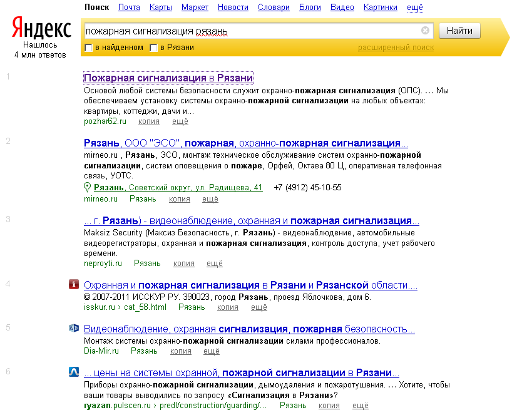Click the копия link for neproyti.ru
Viewport: 512px width, 420px height.
[183, 264]
